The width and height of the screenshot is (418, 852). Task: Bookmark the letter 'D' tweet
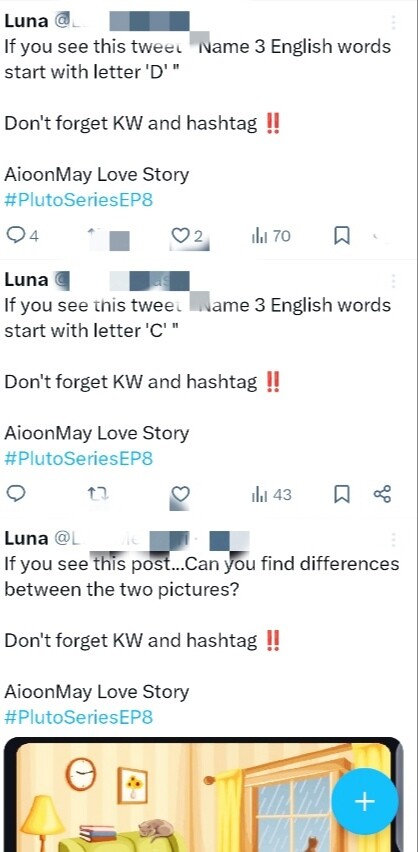[x=341, y=236]
